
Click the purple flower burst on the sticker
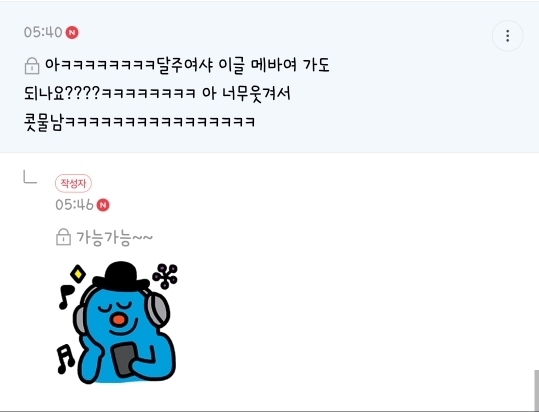[166, 276]
